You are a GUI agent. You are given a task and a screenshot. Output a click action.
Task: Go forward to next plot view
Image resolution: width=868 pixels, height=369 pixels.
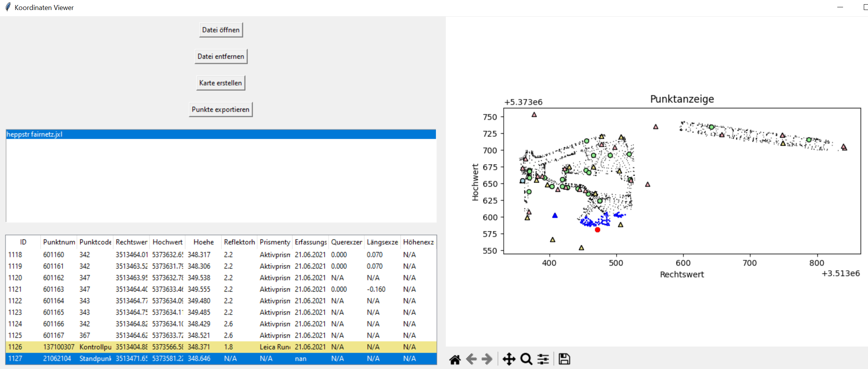(x=487, y=359)
